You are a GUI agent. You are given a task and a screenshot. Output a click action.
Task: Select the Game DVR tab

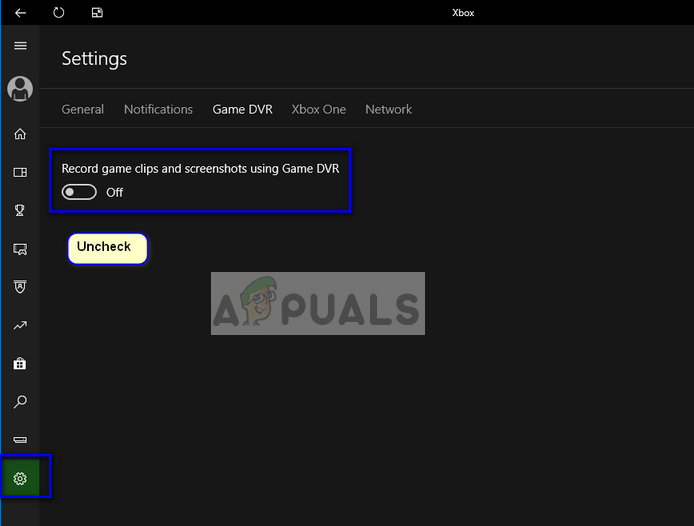pyautogui.click(x=243, y=109)
